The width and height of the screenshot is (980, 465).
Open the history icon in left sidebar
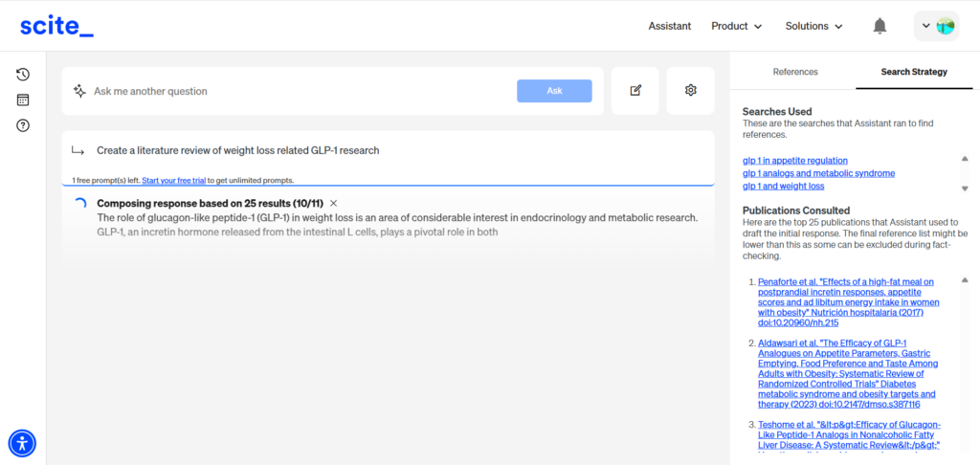[x=23, y=75]
